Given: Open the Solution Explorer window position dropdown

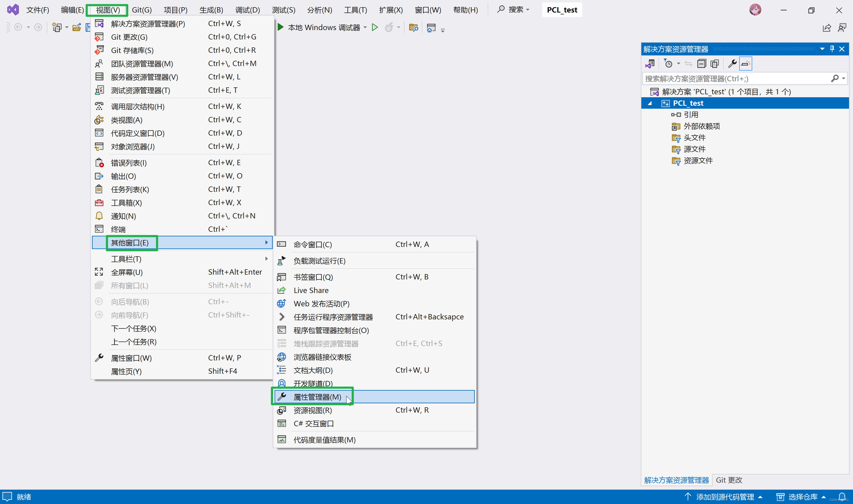Looking at the screenshot, I should [822, 48].
